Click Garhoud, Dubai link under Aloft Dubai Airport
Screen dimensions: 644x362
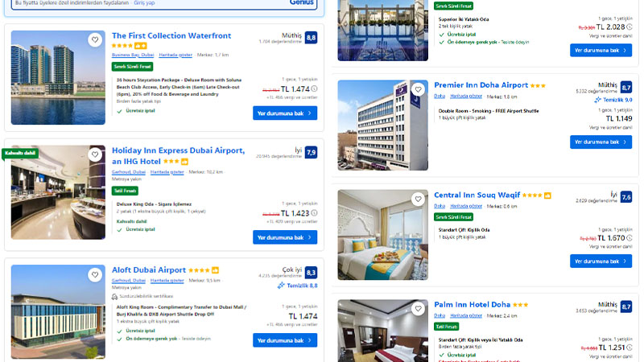click(128, 281)
